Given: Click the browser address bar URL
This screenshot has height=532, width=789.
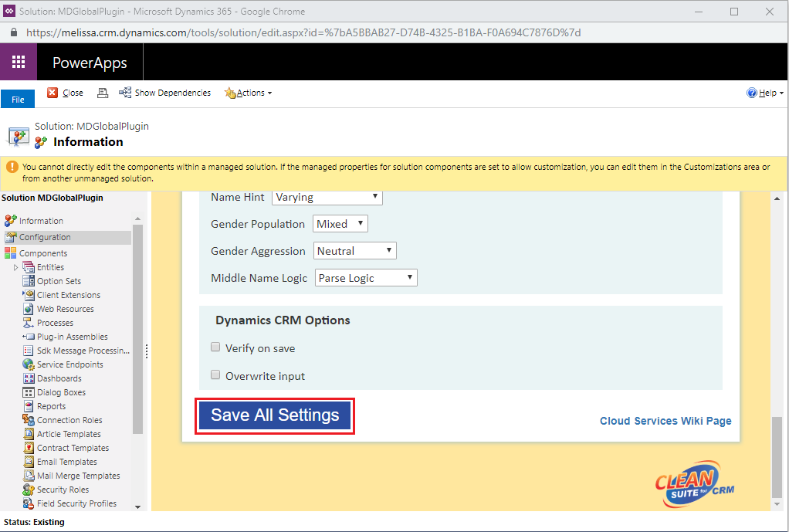Looking at the screenshot, I should pos(303,32).
